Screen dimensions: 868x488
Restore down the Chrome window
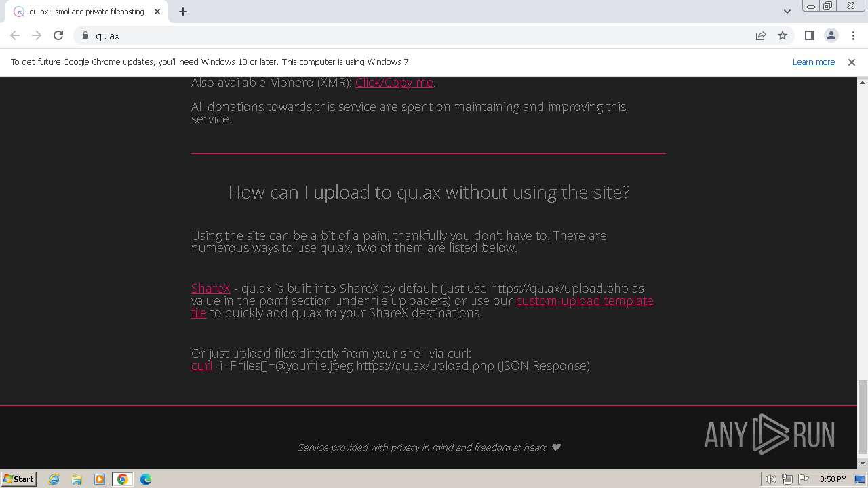pos(828,5)
